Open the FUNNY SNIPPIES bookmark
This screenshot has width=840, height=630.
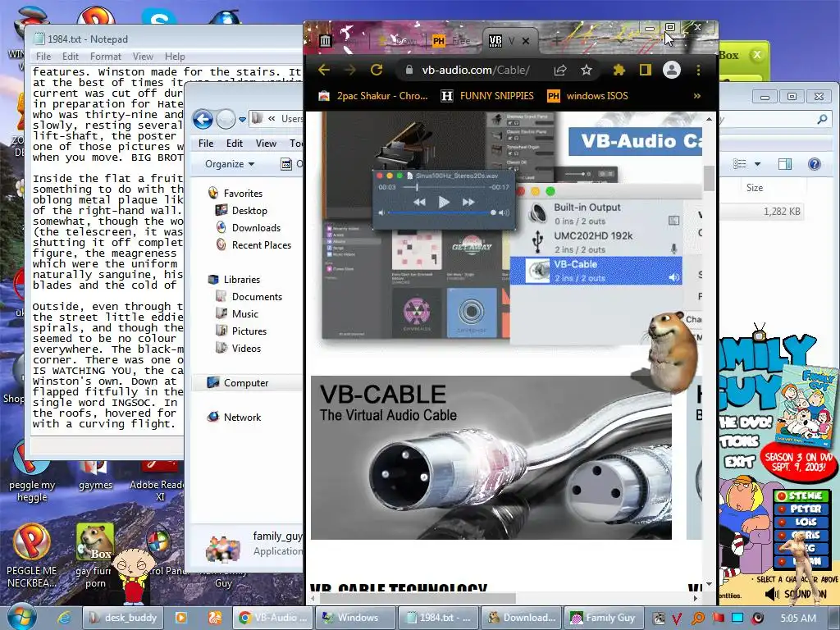click(x=487, y=96)
